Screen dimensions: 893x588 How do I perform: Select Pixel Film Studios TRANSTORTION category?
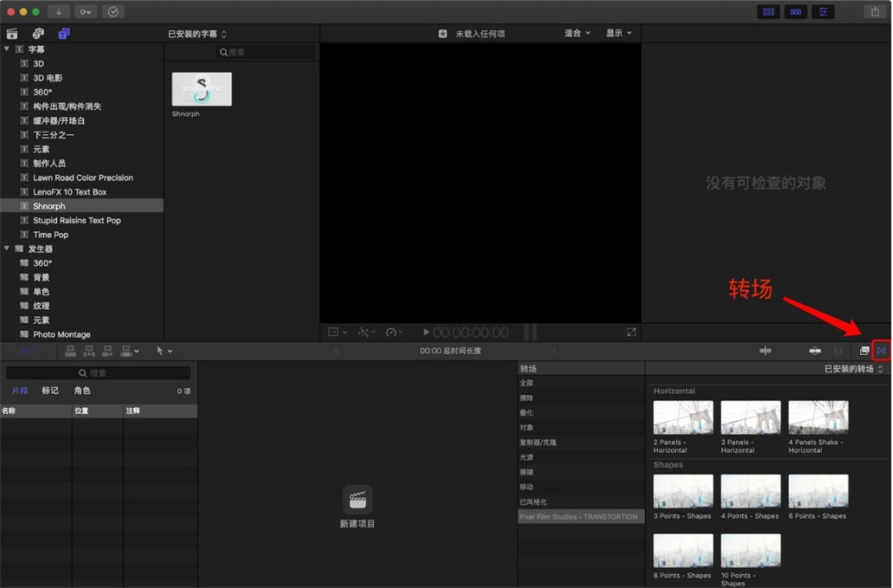coord(579,517)
